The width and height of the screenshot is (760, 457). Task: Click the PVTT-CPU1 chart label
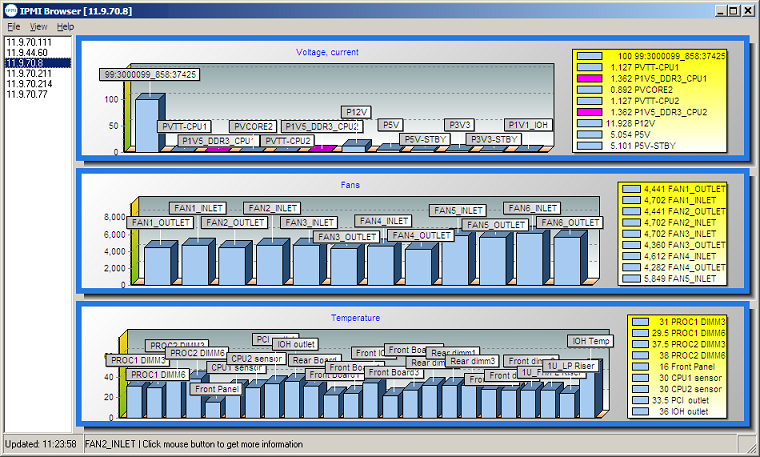(x=184, y=126)
